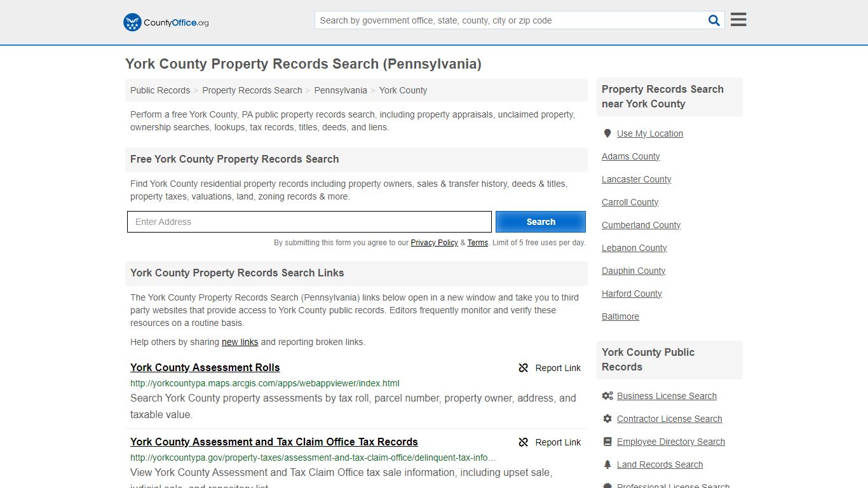Image resolution: width=868 pixels, height=488 pixels.
Task: Open Land Records Search
Action: click(660, 464)
